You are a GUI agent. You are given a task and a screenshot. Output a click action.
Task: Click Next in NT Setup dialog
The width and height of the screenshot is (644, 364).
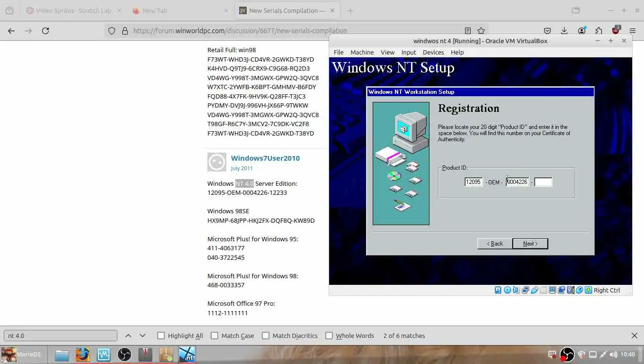pyautogui.click(x=530, y=244)
